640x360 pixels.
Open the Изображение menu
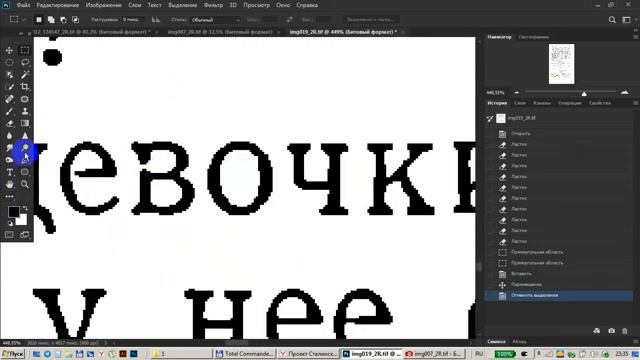tap(104, 5)
